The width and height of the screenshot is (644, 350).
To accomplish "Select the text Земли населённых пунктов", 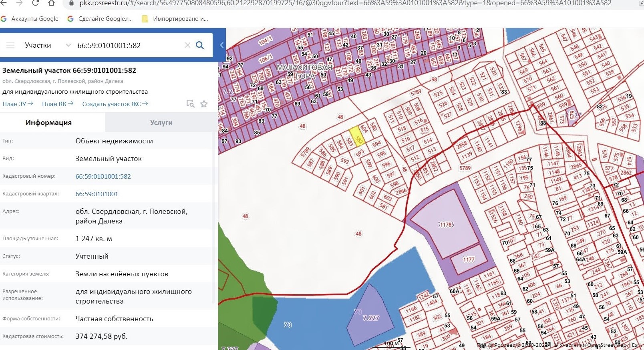I will point(122,274).
